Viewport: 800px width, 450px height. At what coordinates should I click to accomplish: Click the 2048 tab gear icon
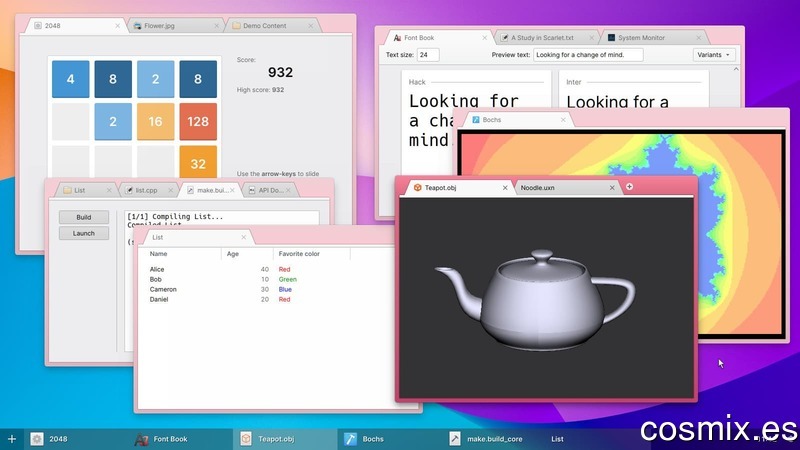tap(38, 26)
